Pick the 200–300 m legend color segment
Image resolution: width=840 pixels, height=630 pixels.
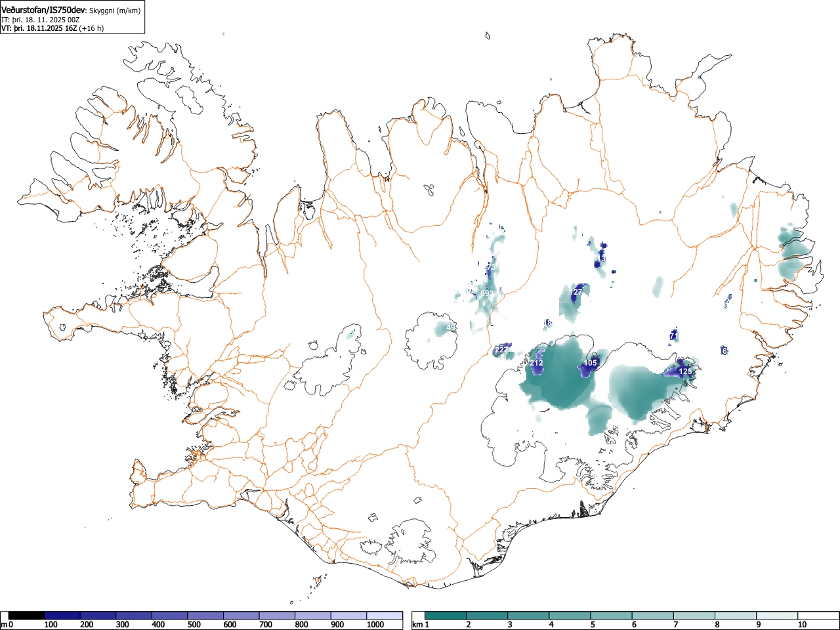98,616
